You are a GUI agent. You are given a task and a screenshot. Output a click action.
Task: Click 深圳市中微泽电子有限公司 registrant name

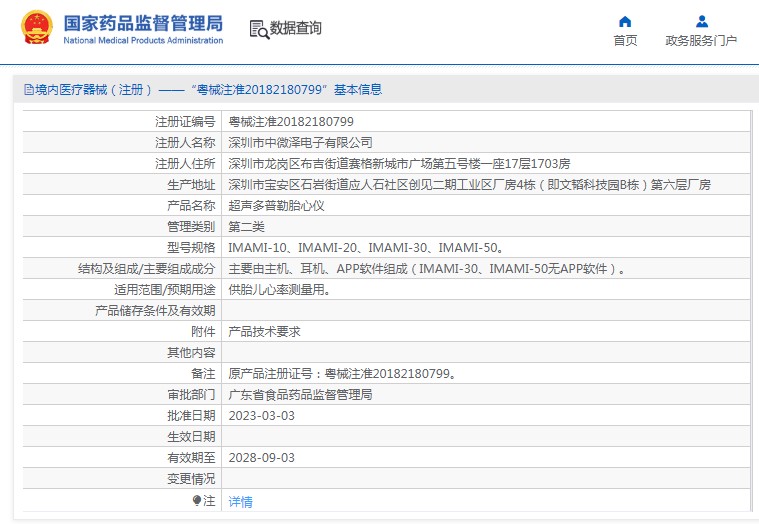point(300,143)
